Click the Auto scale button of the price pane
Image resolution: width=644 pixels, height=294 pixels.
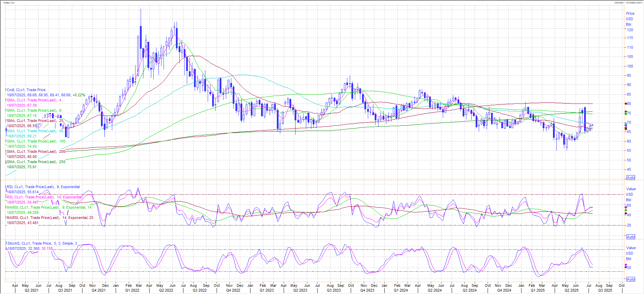631,177
